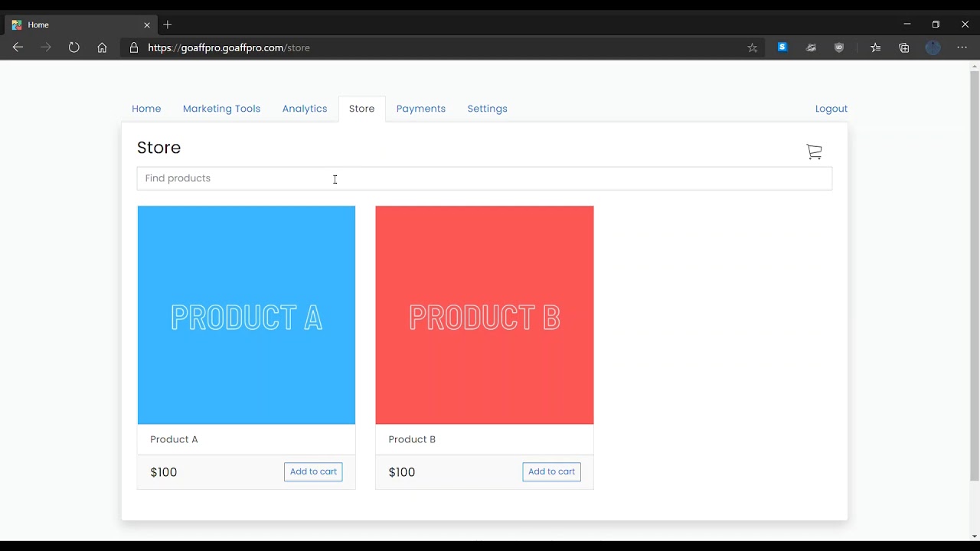Add Product B to cart
This screenshot has height=551, width=980.
coord(551,471)
